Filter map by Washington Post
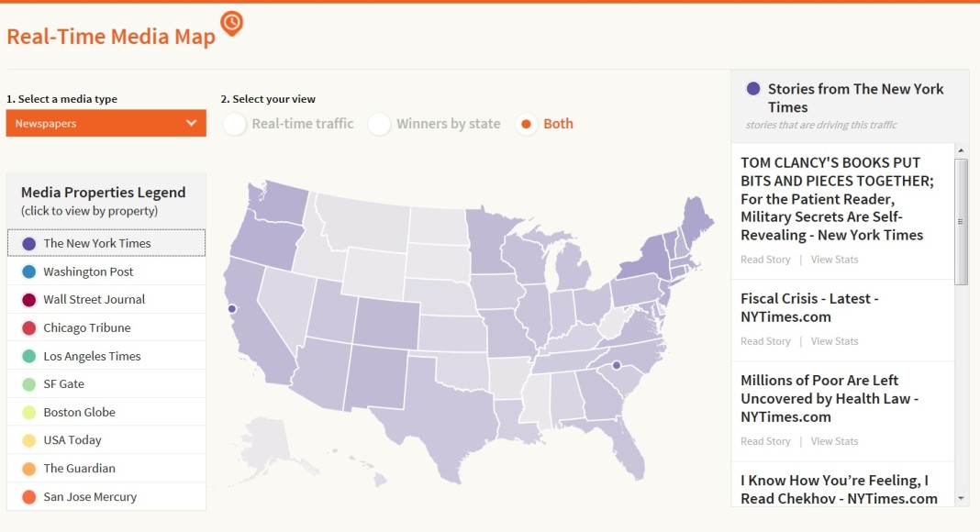 coord(88,272)
